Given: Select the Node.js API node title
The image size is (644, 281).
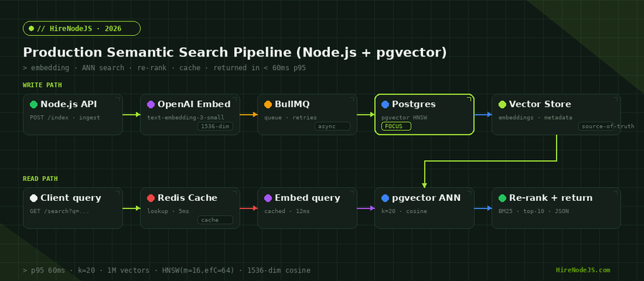Looking at the screenshot, I should (x=69, y=104).
